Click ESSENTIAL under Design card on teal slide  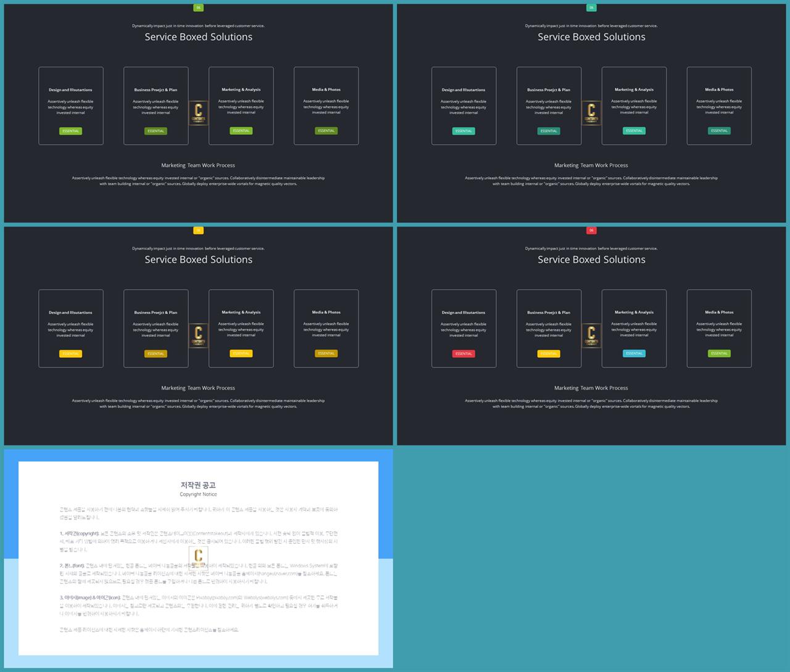pyautogui.click(x=464, y=131)
